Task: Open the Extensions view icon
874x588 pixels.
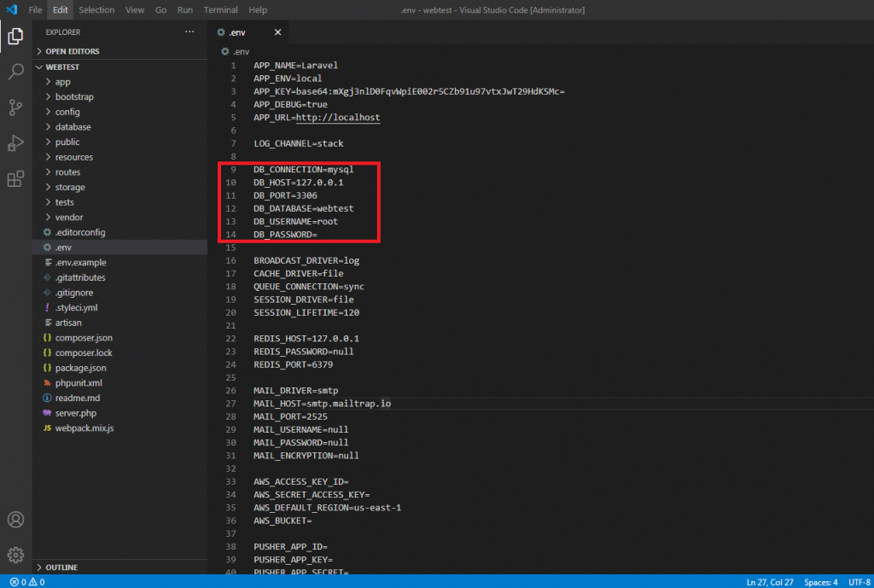Action: click(15, 179)
